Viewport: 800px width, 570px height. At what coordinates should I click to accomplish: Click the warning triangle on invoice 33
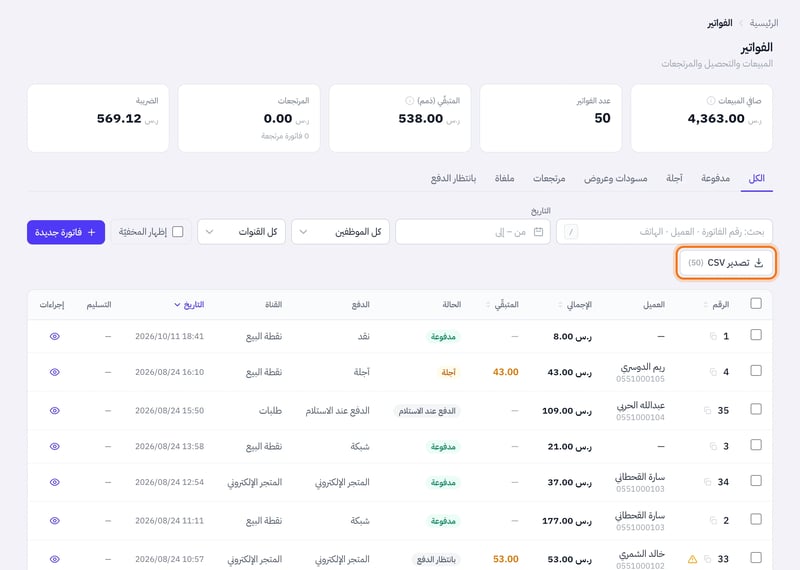click(692, 559)
